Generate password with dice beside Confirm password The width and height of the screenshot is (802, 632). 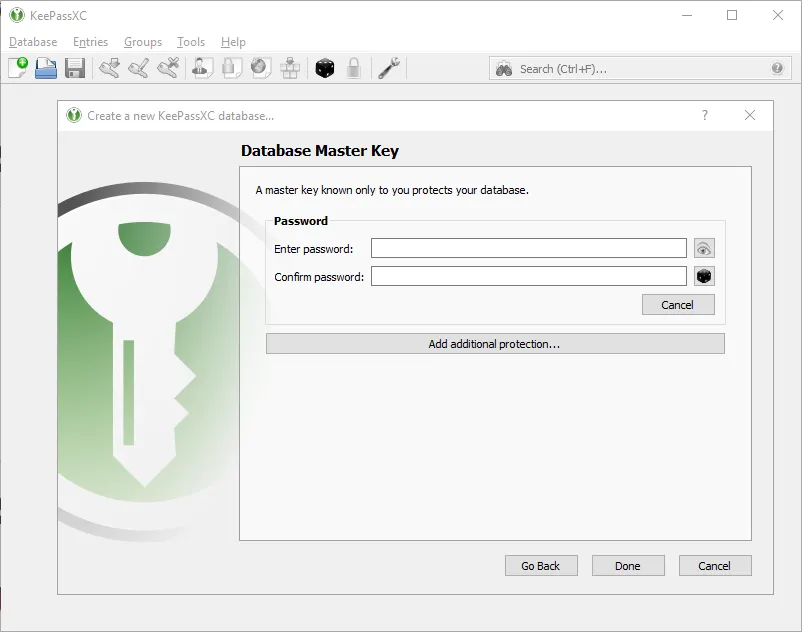coord(704,276)
